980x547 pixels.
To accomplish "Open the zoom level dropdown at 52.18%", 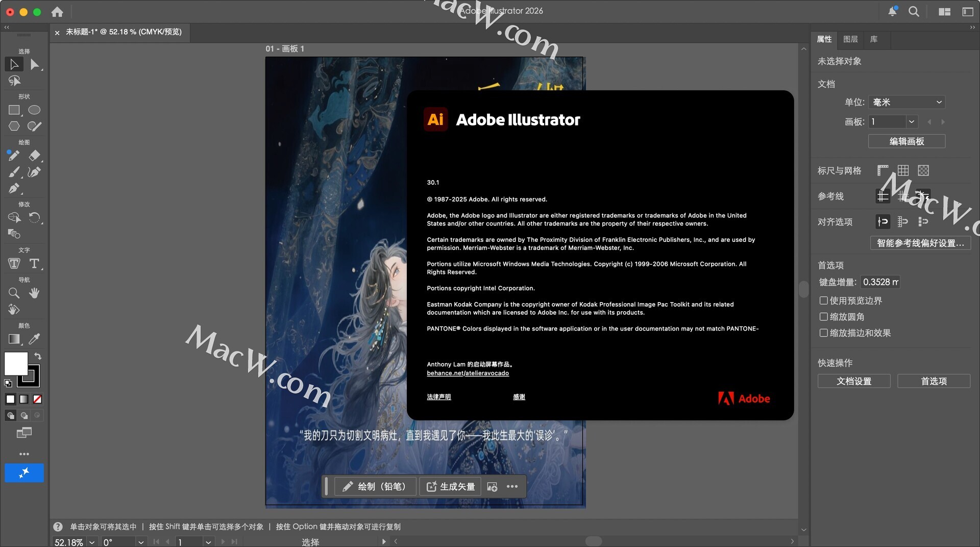I will click(x=92, y=542).
